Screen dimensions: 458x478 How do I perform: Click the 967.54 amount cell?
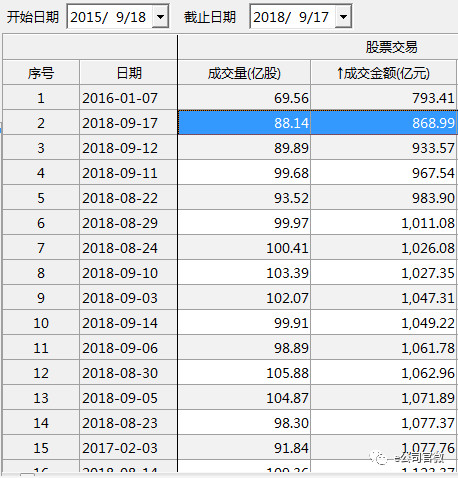[384, 173]
